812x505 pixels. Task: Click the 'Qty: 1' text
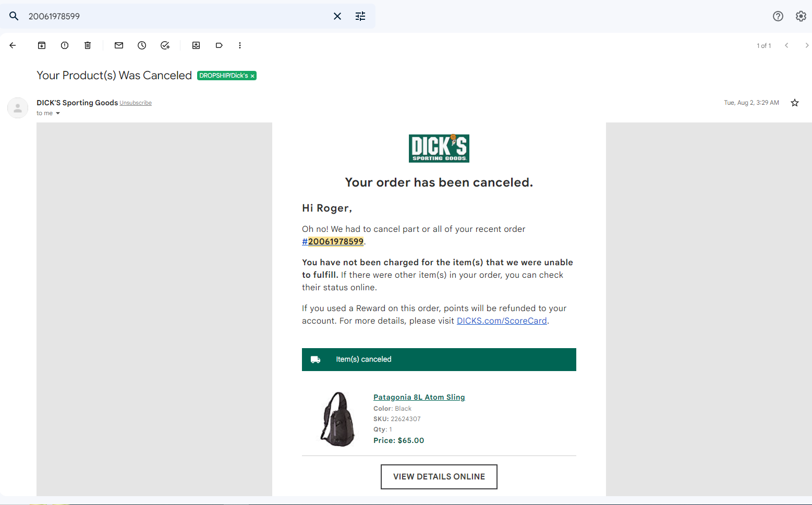pyautogui.click(x=383, y=429)
